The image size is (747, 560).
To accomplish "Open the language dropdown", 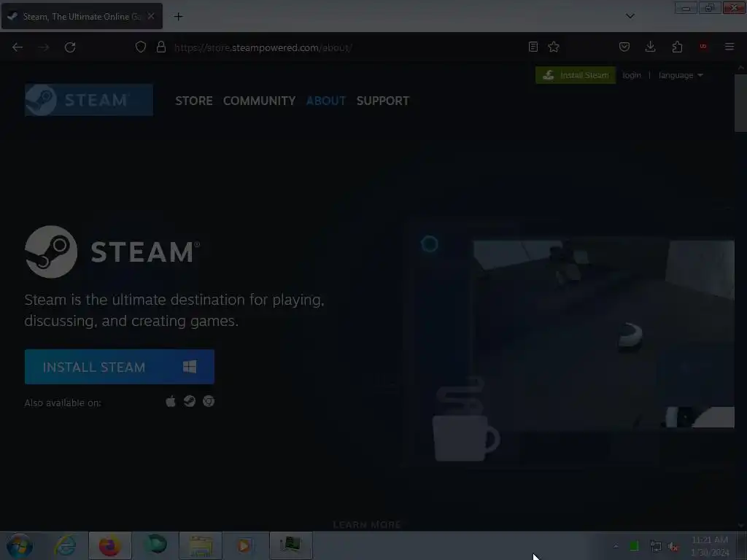I will [681, 75].
